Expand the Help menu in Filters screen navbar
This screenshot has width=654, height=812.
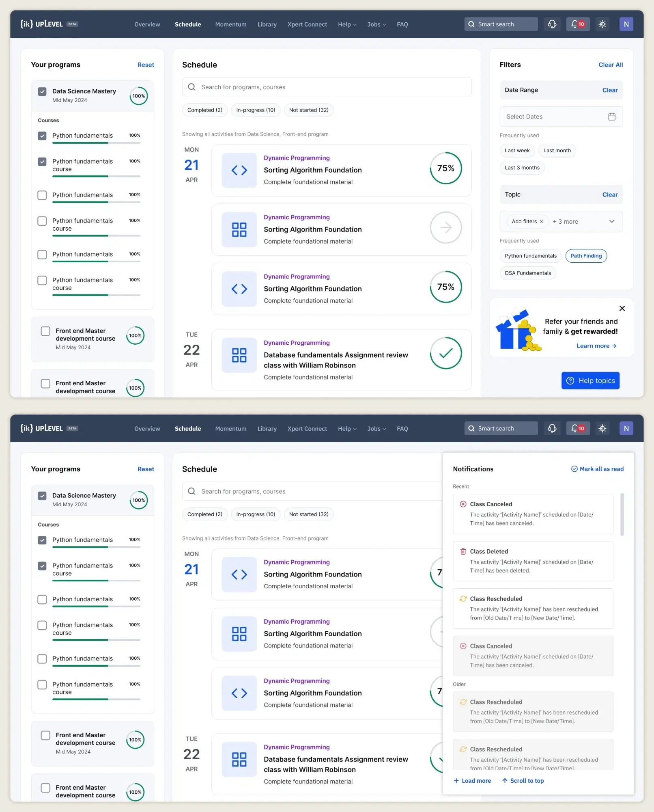[347, 24]
